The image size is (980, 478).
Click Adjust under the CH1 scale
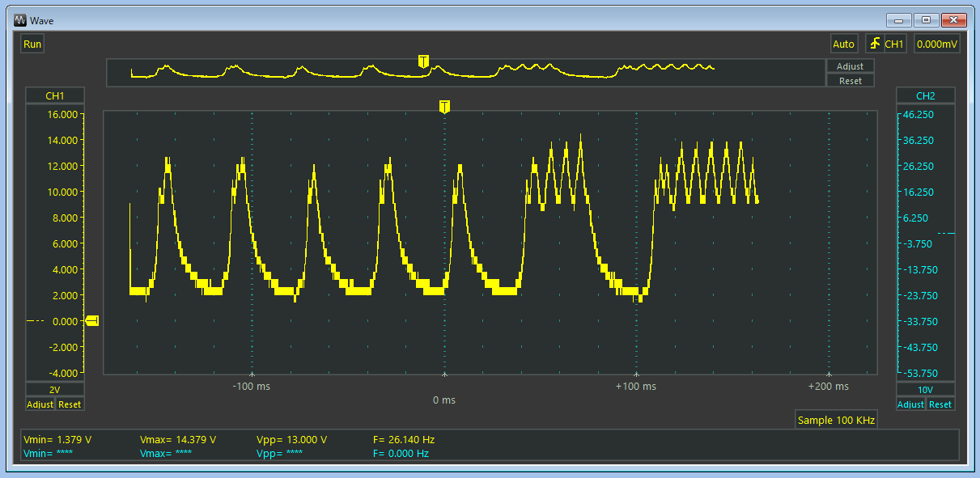40,404
